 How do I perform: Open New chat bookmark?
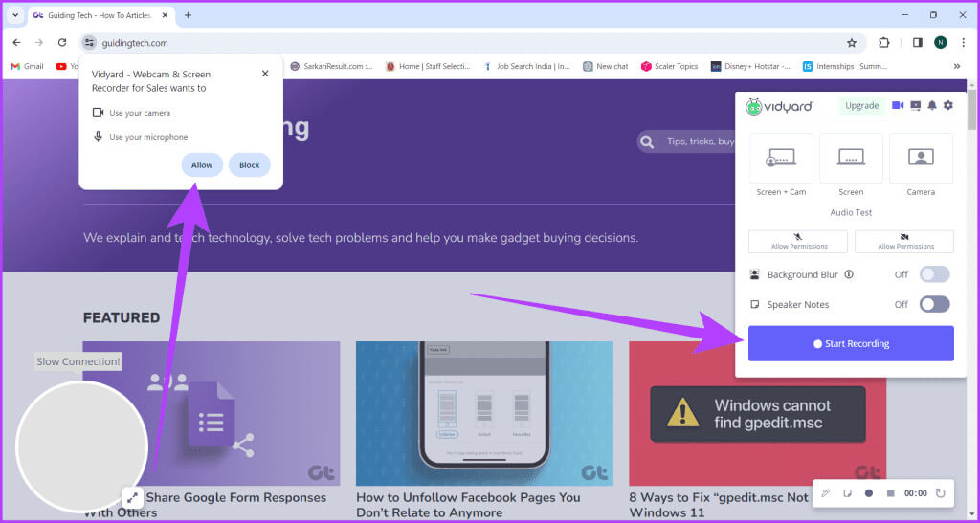coord(605,66)
